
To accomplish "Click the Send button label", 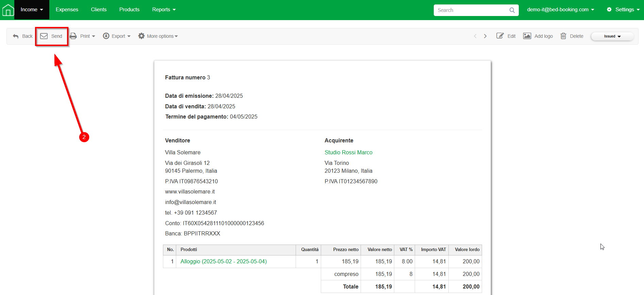I will [56, 36].
